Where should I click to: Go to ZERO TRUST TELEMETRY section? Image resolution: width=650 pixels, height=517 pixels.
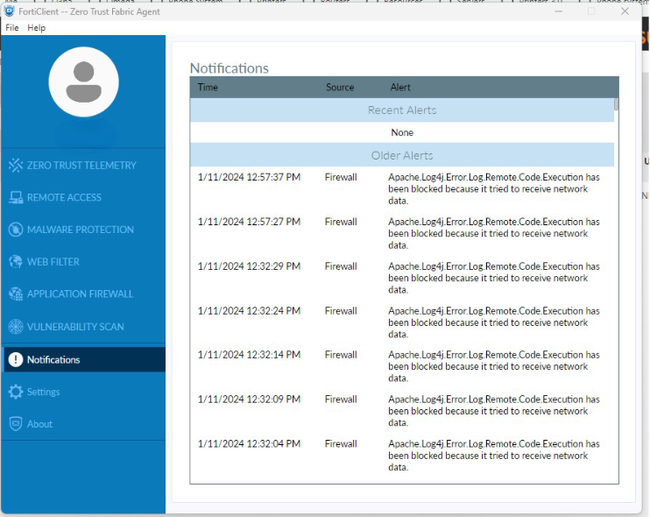(x=82, y=165)
